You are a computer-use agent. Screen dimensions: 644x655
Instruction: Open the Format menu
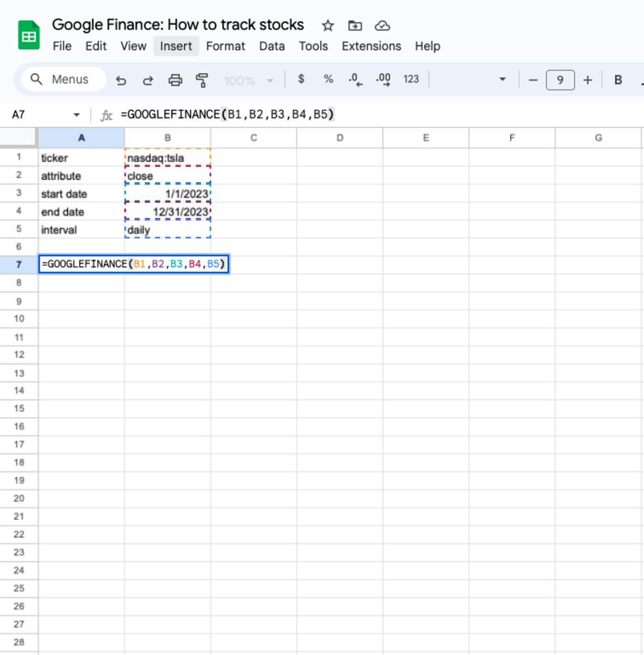pyautogui.click(x=225, y=46)
